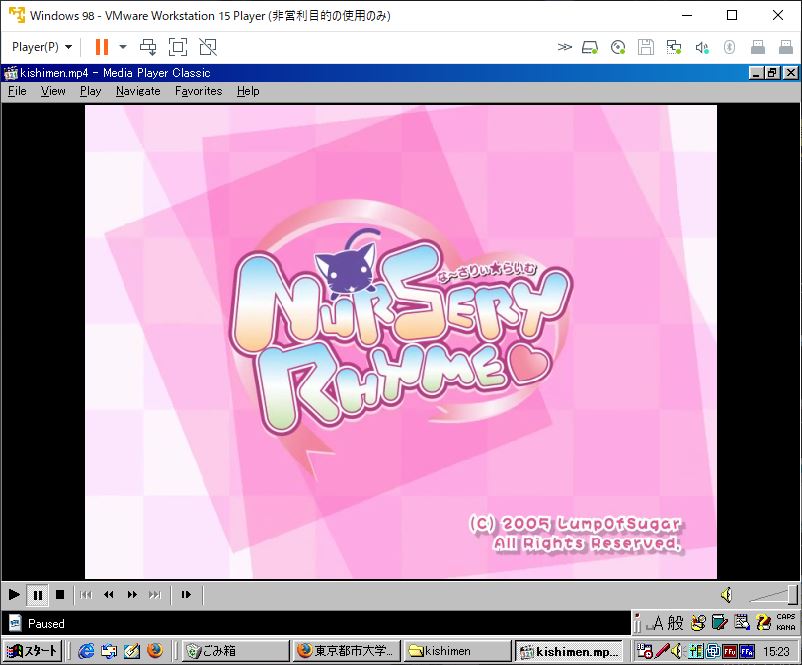The height and width of the screenshot is (665, 802).
Task: Open the File menu
Action: [x=17, y=91]
